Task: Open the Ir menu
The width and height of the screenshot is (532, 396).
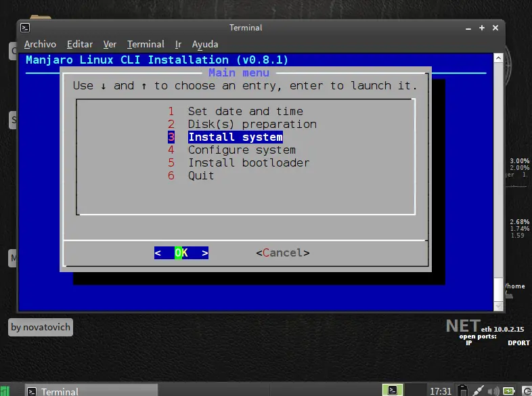Action: (178, 45)
